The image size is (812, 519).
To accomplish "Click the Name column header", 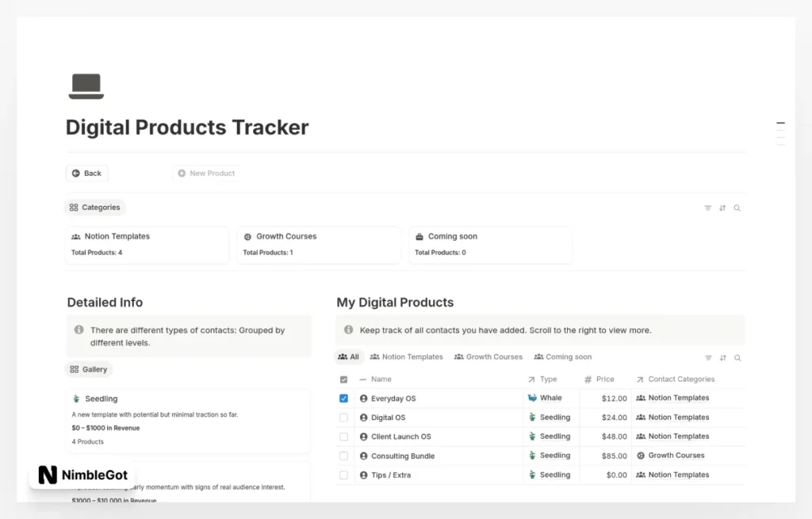I will click(x=381, y=380).
